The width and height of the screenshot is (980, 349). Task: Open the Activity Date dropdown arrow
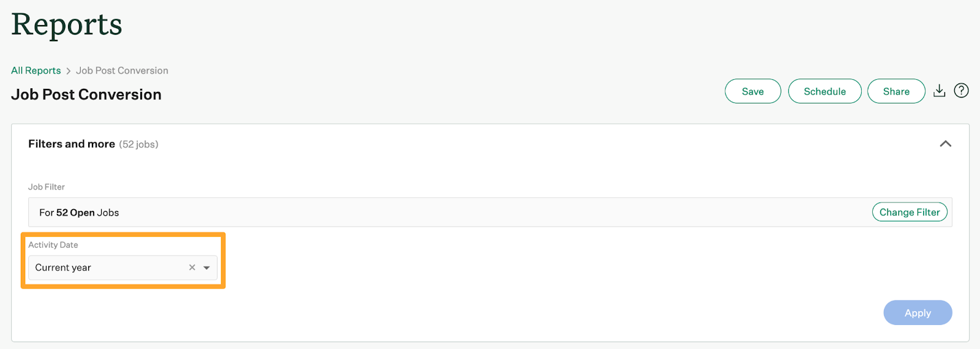(207, 267)
